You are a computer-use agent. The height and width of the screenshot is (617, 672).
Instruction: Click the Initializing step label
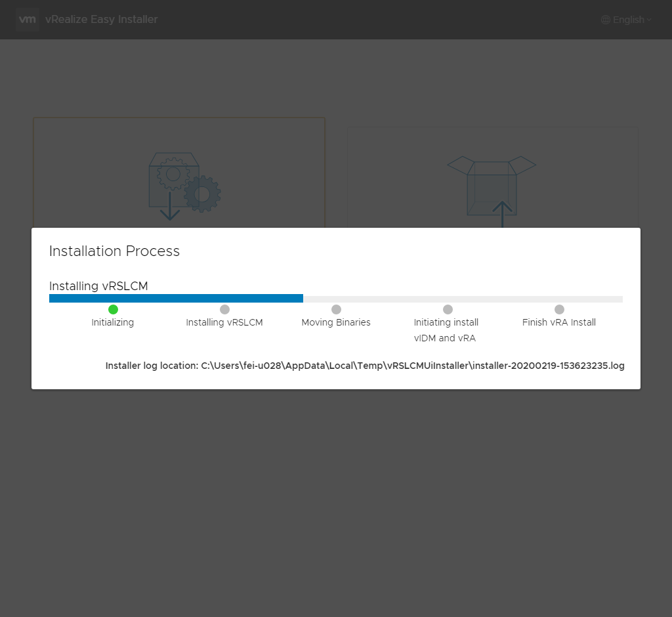113,322
